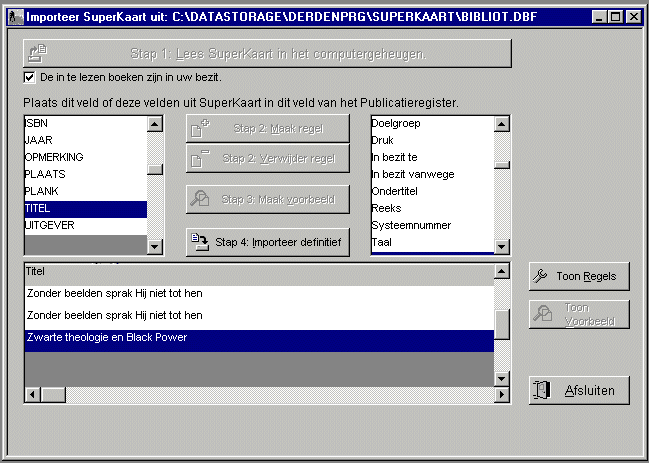The width and height of the screenshot is (649, 463).
Task: Click the down arrow of the SuperKaart field list
Action: coord(155,247)
